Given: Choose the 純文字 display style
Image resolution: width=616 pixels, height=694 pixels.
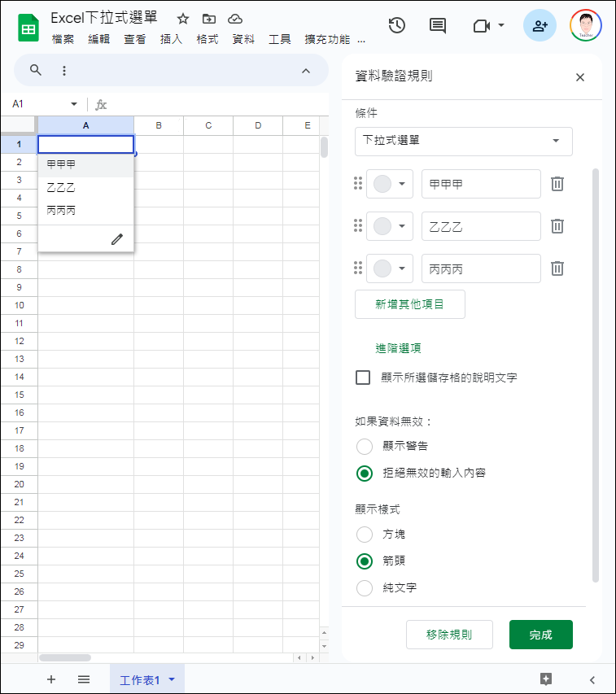Looking at the screenshot, I should (x=365, y=588).
